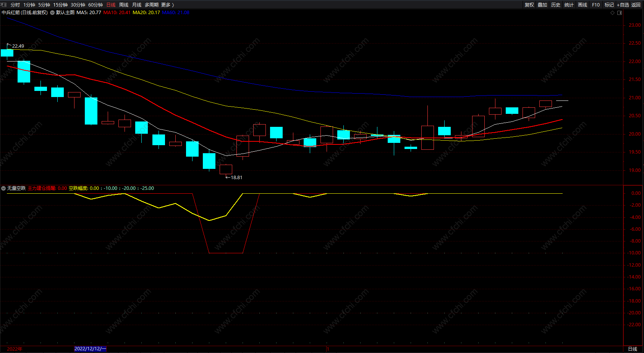Click the -22.00 indicator axis label

635,325
